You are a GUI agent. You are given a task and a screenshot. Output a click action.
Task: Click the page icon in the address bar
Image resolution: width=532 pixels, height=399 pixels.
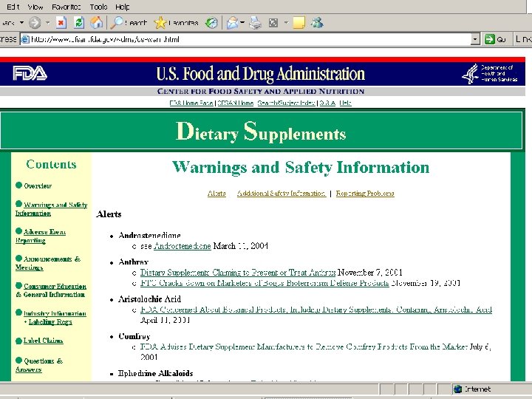(25, 39)
